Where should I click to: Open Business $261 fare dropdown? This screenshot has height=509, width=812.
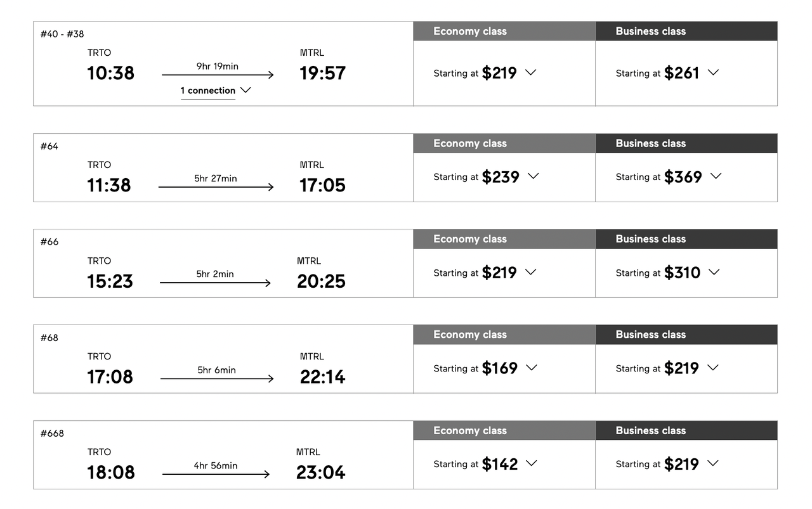click(x=713, y=72)
